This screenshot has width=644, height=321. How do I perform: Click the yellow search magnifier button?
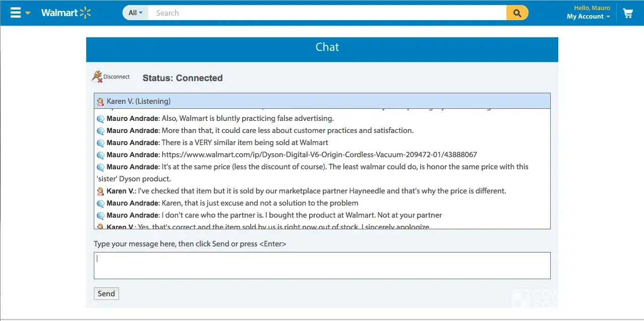pyautogui.click(x=517, y=13)
